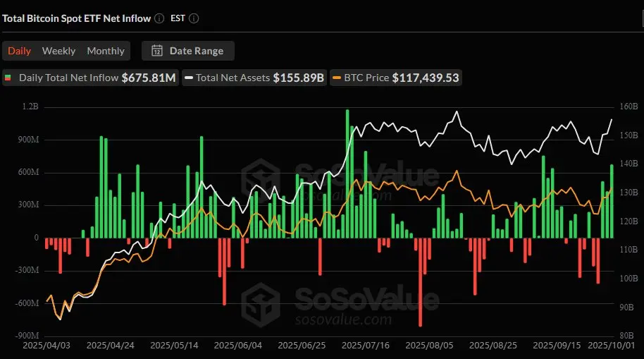This screenshot has height=359, width=644.
Task: Click the 100B right axis label
Action: pos(628,279)
